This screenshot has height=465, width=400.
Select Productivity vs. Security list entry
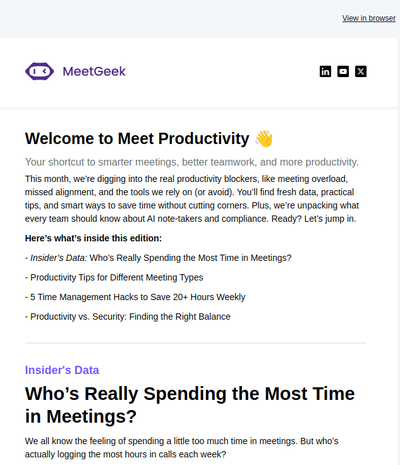(128, 317)
